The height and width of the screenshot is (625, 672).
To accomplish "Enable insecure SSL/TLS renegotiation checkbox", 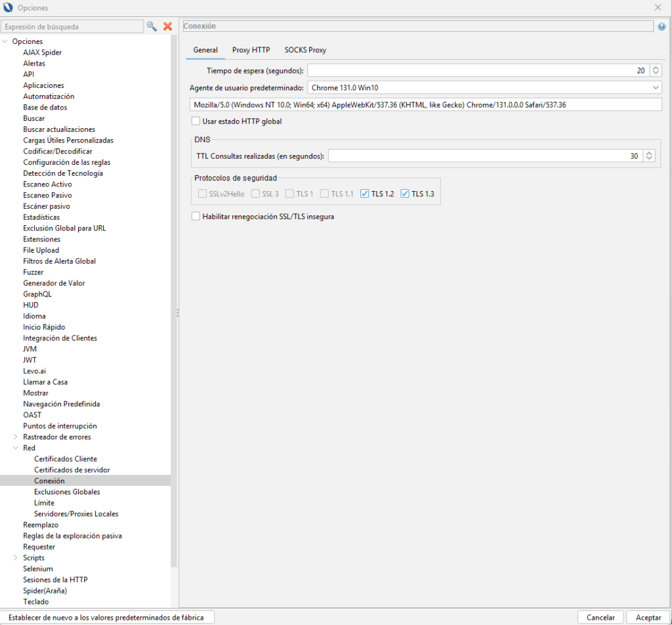I will pyautogui.click(x=196, y=216).
